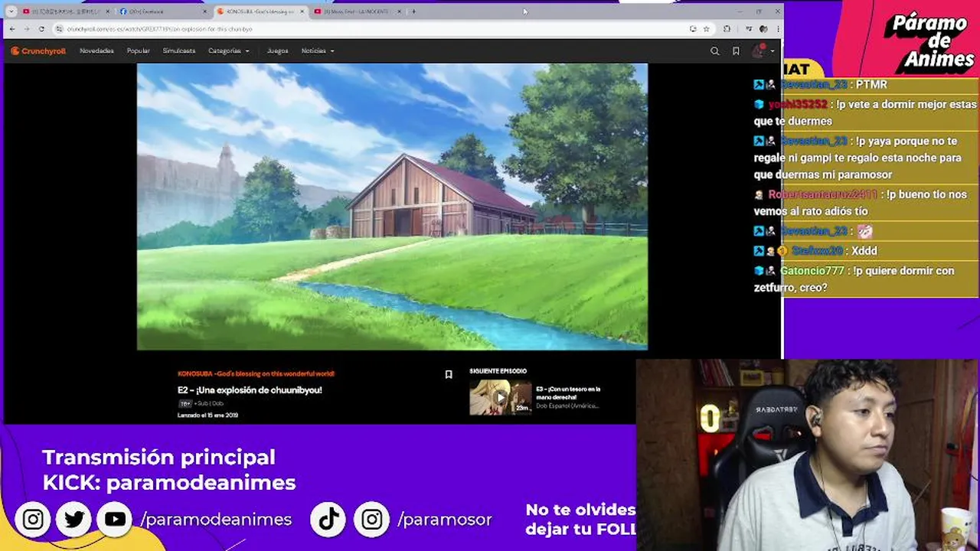Click the chat message 'Xddd'
Screen dimensions: 980x551
864,251
